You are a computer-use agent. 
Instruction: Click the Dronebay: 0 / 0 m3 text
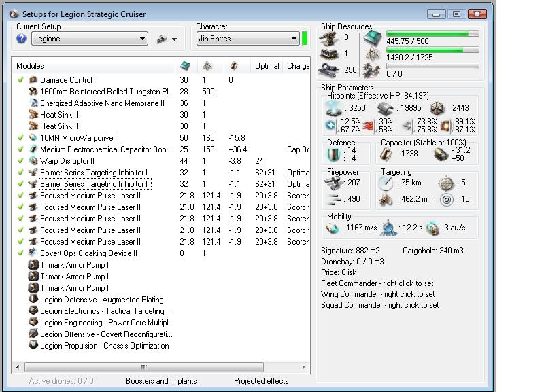(352, 262)
